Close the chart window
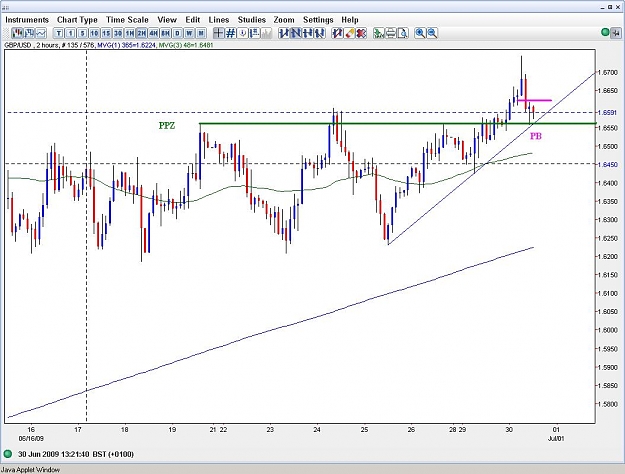This screenshot has width=625, height=474. click(619, 7)
